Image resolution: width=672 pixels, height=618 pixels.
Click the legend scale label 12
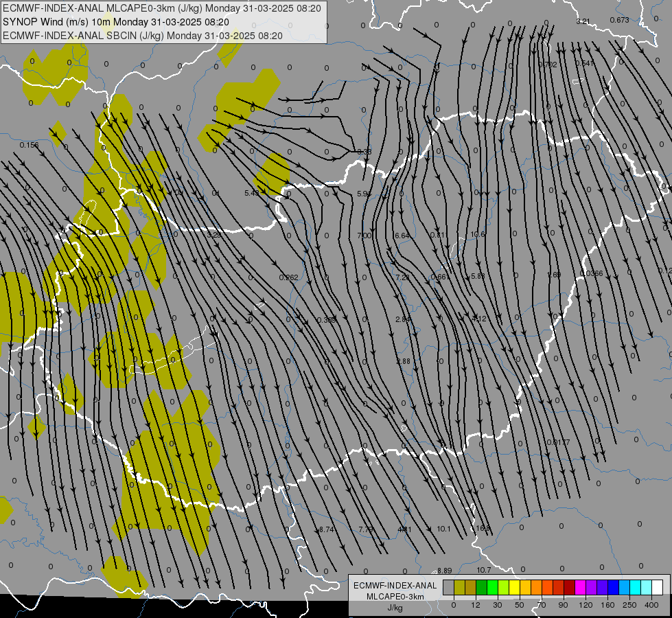[x=475, y=605]
